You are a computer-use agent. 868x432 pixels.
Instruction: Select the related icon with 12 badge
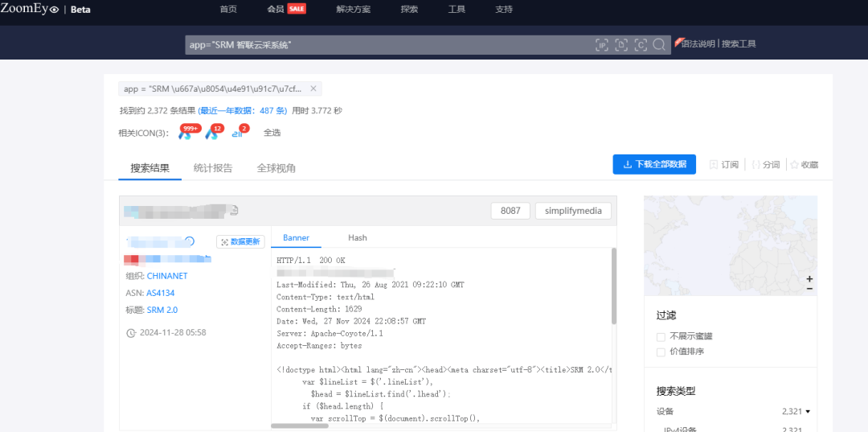[213, 133]
